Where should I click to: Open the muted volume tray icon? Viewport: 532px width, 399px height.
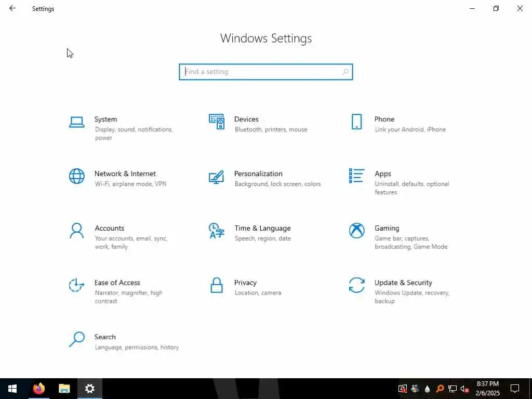coord(464,389)
